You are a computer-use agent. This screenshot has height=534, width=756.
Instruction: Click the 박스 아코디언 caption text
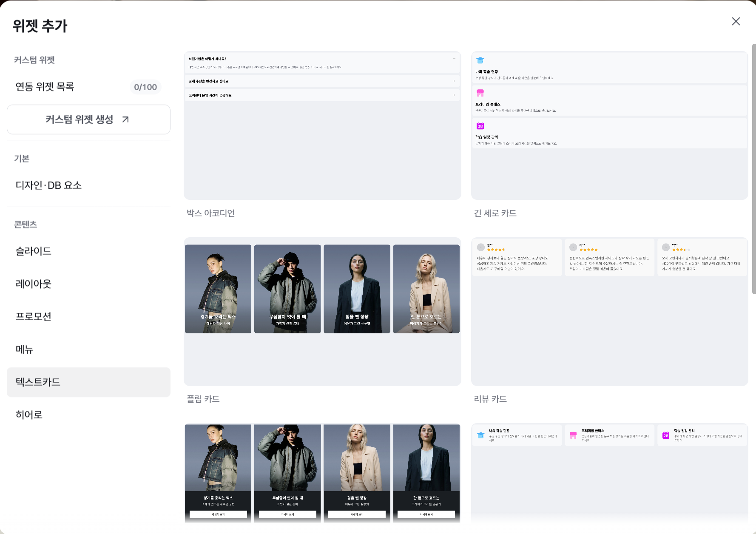(211, 213)
